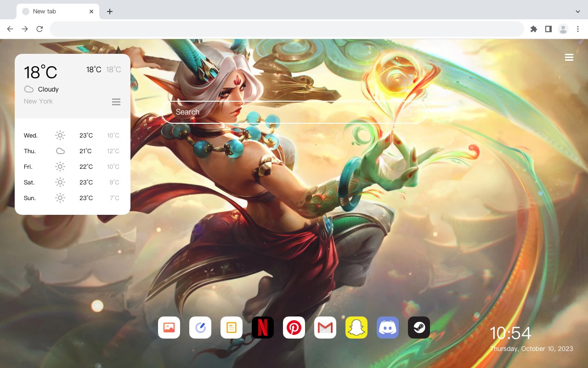Open the tab search dropdown arrow
Viewport: 588px width, 368px height.
(x=578, y=11)
